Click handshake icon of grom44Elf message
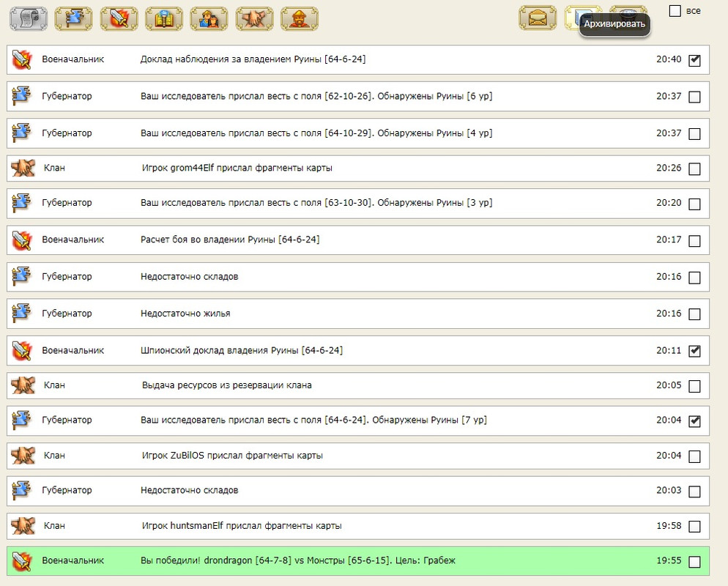 (x=23, y=168)
